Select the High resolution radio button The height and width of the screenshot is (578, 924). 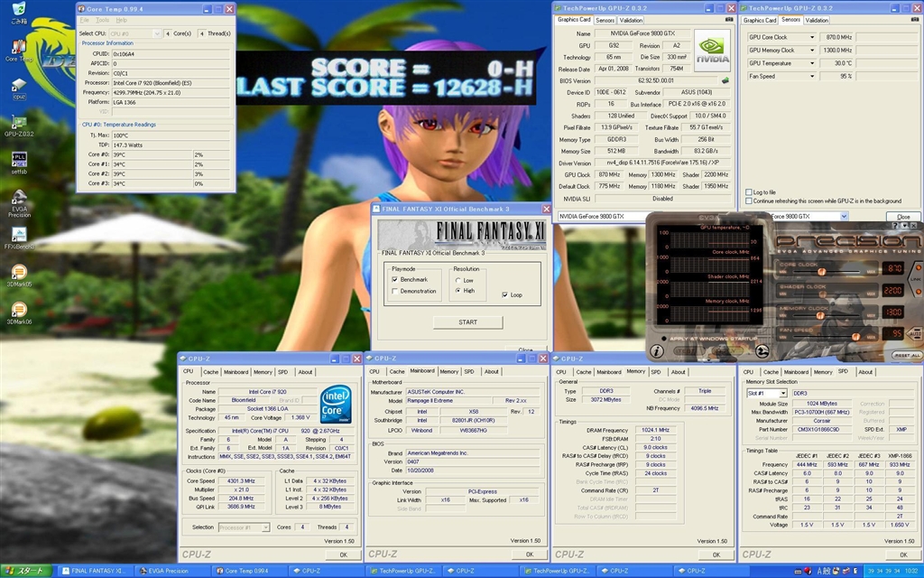click(457, 291)
